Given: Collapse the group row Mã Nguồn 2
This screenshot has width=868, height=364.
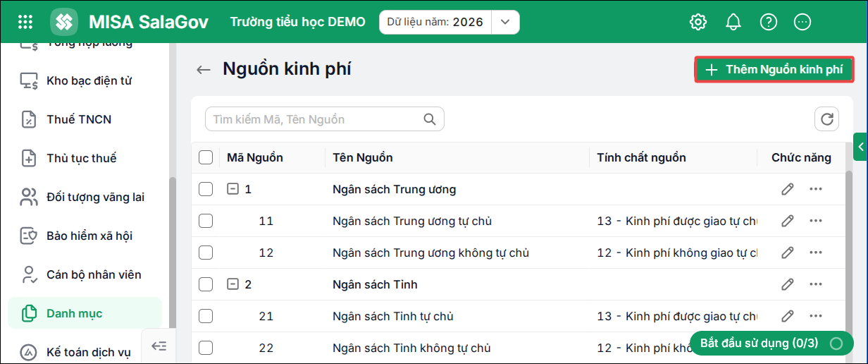Looking at the screenshot, I should (x=232, y=284).
